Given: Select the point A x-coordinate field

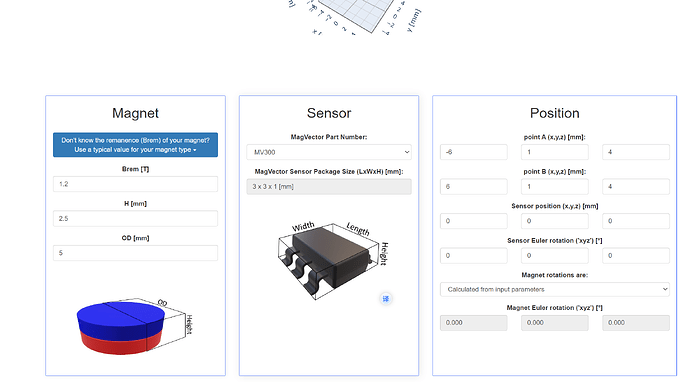Looking at the screenshot, I should pos(474,152).
